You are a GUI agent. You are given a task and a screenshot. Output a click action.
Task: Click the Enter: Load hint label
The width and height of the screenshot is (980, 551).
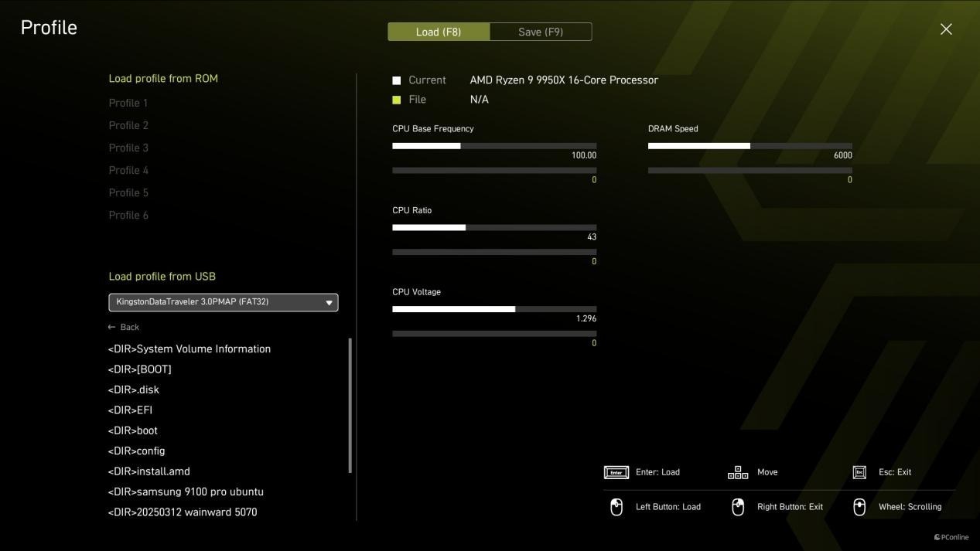[657, 472]
